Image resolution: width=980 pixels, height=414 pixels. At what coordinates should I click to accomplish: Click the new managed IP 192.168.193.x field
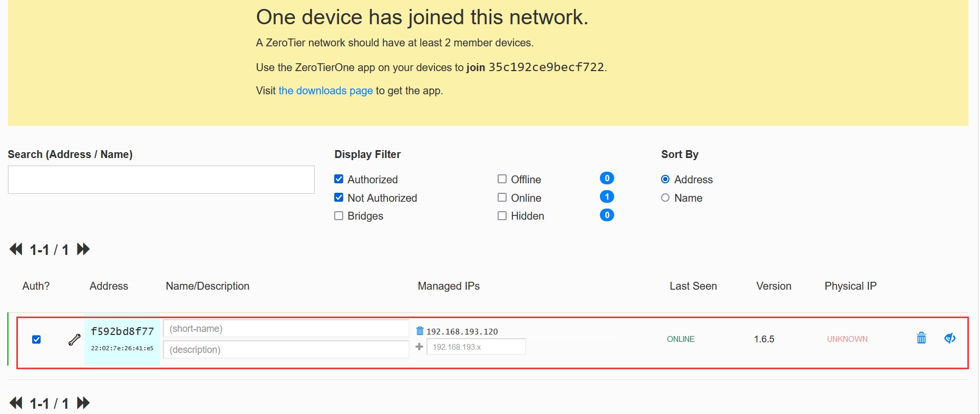tap(476, 347)
